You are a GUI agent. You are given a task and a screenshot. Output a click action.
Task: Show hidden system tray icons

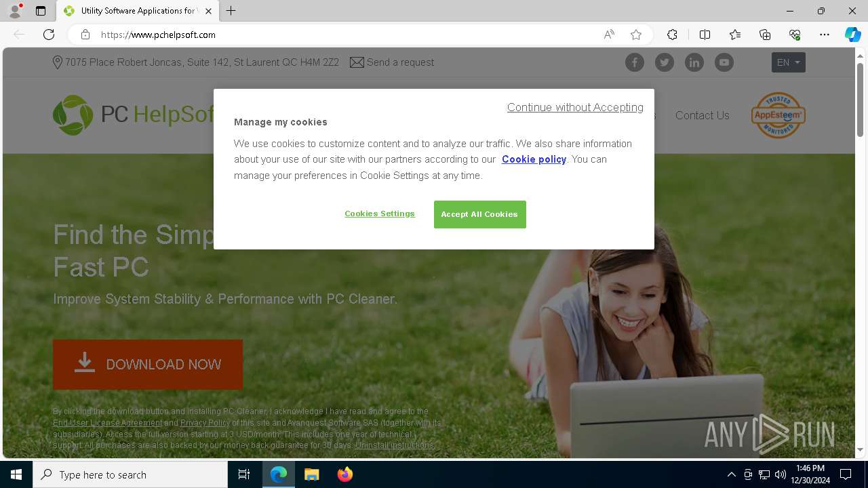tap(731, 474)
